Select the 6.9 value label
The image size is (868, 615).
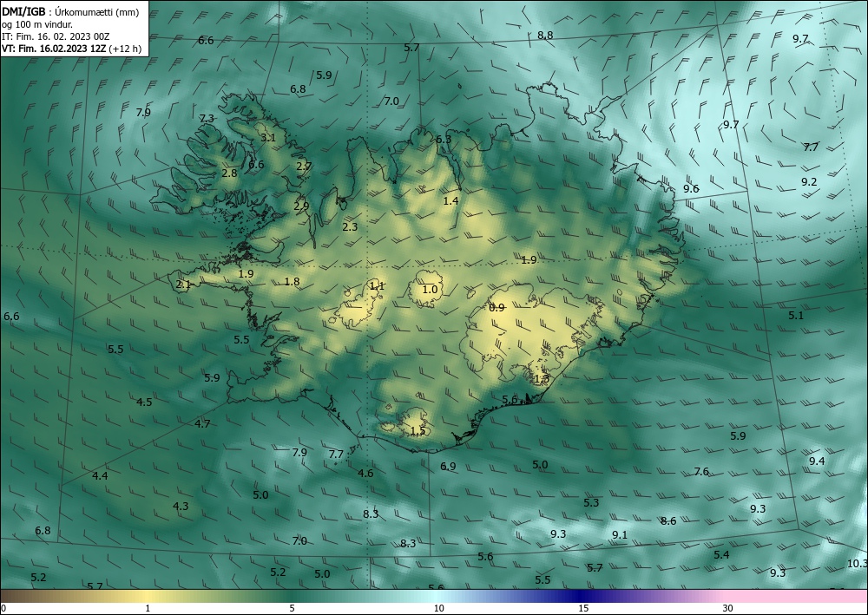pyautogui.click(x=449, y=467)
